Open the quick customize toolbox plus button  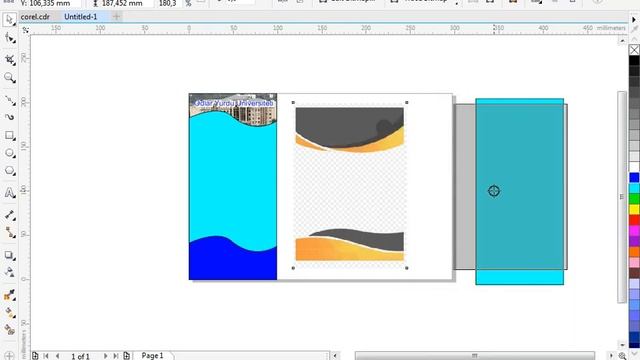tap(9, 356)
